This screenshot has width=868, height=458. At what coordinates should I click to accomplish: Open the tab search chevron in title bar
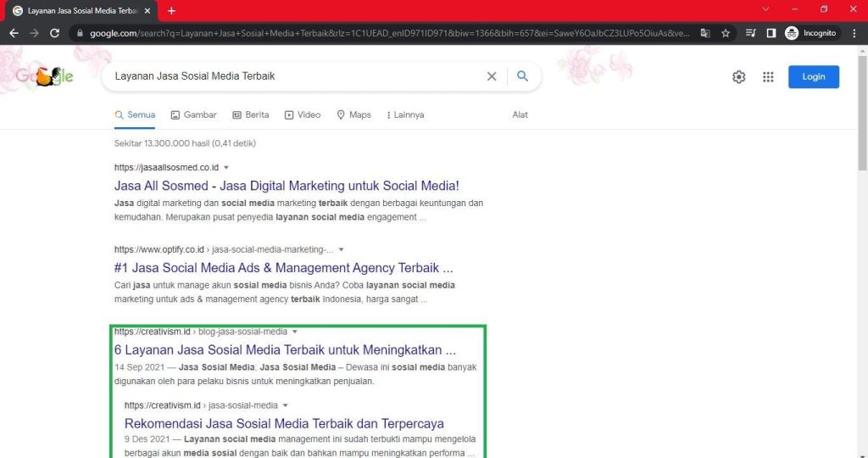tap(765, 8)
